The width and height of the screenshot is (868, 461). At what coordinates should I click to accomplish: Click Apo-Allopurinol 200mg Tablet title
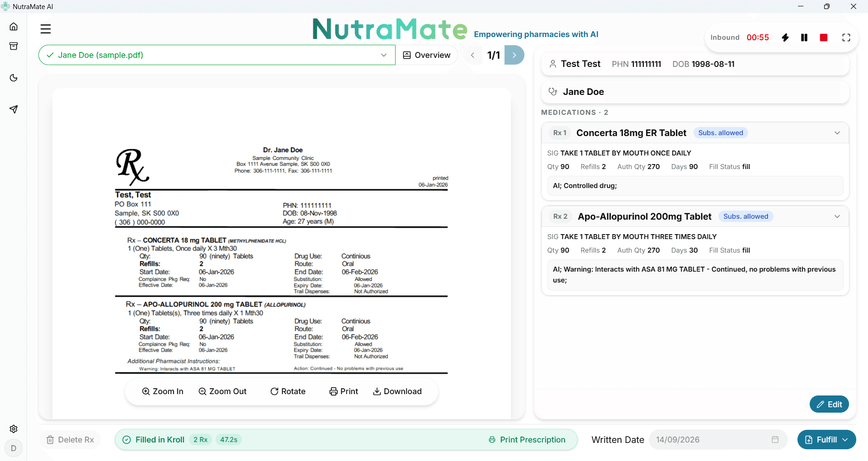[645, 216]
